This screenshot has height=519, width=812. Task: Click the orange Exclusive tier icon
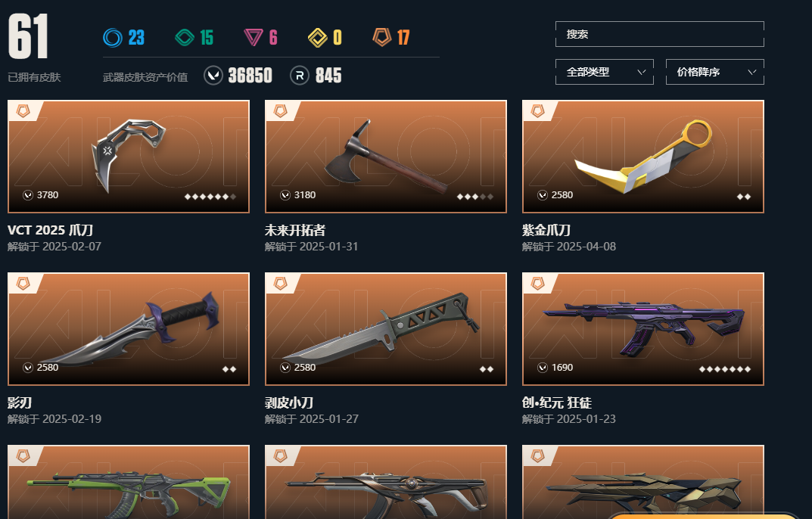coord(381,37)
